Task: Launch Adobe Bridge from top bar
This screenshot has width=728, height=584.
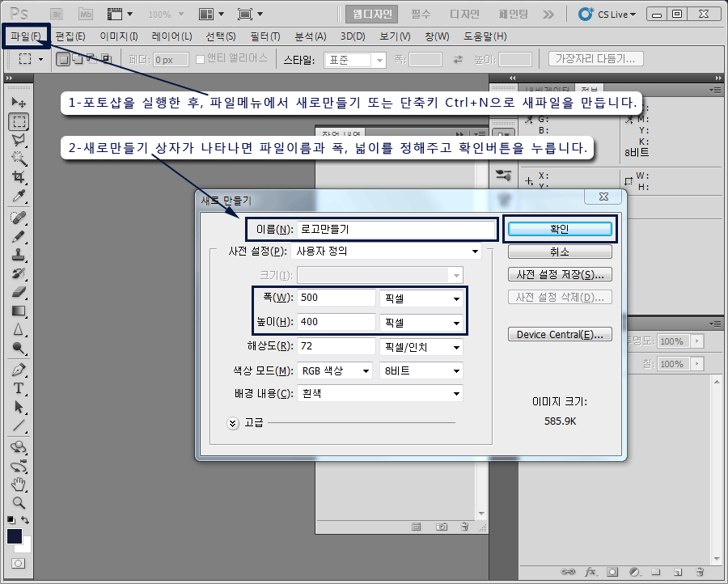Action: (x=57, y=14)
